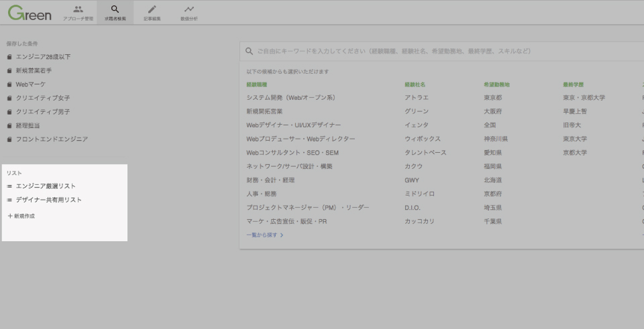This screenshot has width=644, height=329.
Task: Pick 福岡県 as desired location
Action: click(493, 166)
